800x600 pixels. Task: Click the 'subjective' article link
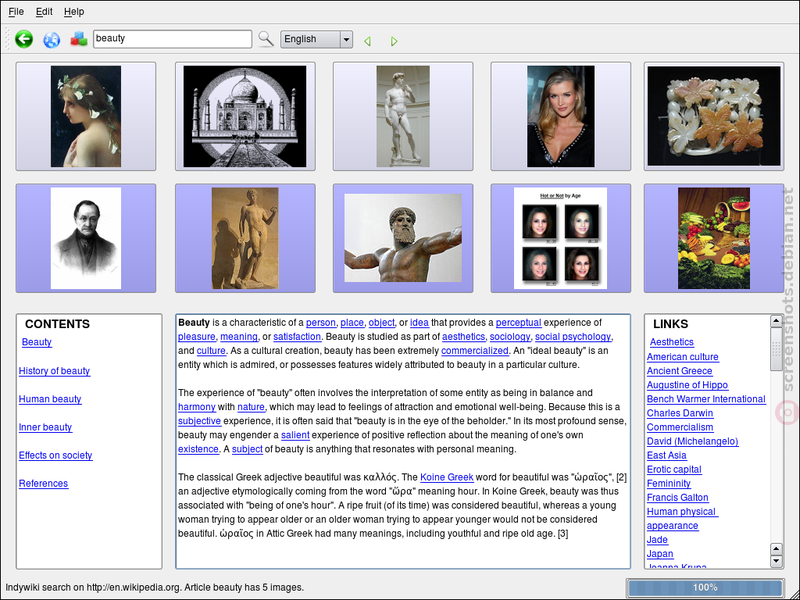pyautogui.click(x=199, y=421)
